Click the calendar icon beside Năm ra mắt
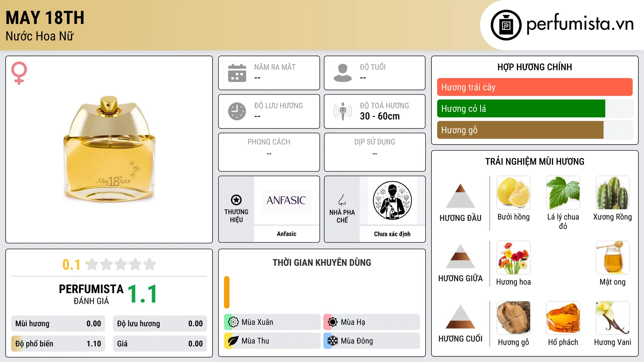Screen dimensions: 644x362 [237, 73]
